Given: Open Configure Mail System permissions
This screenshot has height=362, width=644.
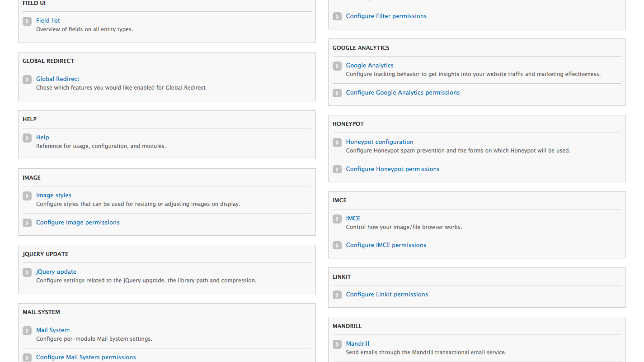Looking at the screenshot, I should [x=86, y=357].
